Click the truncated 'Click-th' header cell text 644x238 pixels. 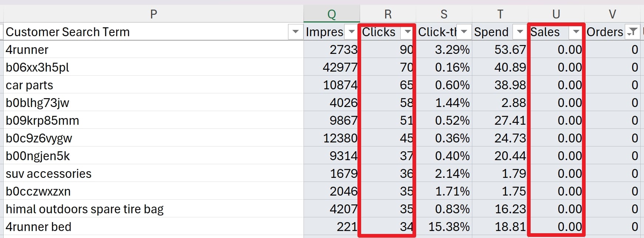[437, 32]
